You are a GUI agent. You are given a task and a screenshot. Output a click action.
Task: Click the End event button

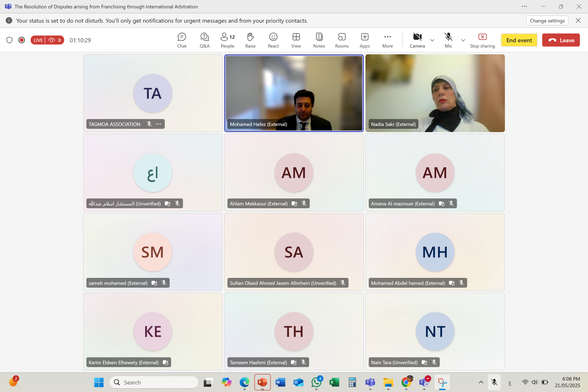click(x=519, y=40)
